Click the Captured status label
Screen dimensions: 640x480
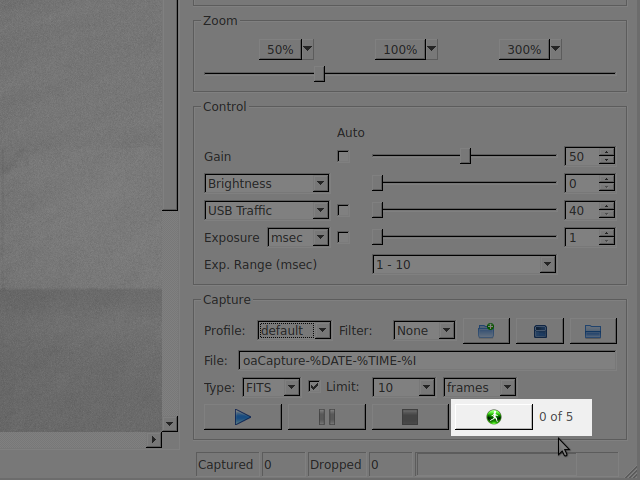pos(227,464)
